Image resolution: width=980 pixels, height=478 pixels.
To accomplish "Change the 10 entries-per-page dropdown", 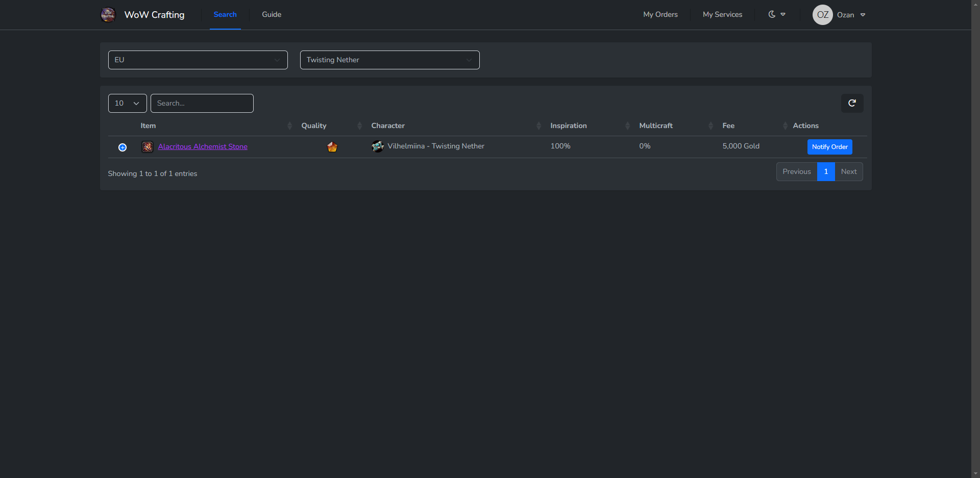I will [128, 103].
